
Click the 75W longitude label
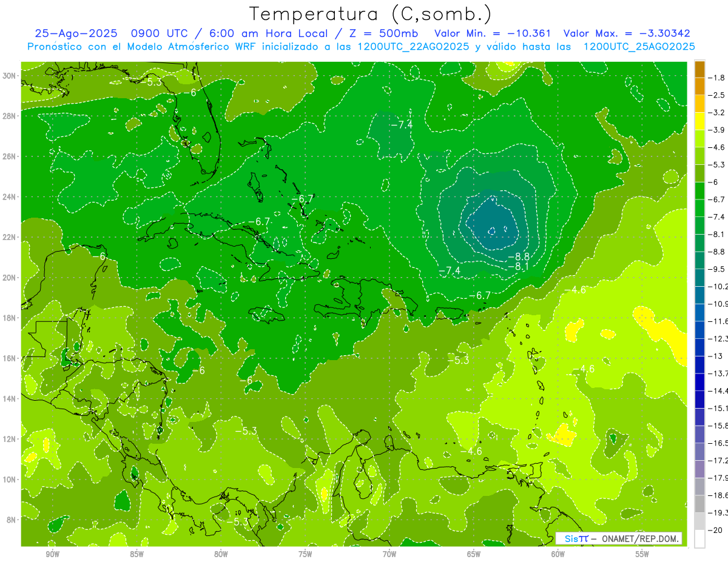(x=305, y=554)
